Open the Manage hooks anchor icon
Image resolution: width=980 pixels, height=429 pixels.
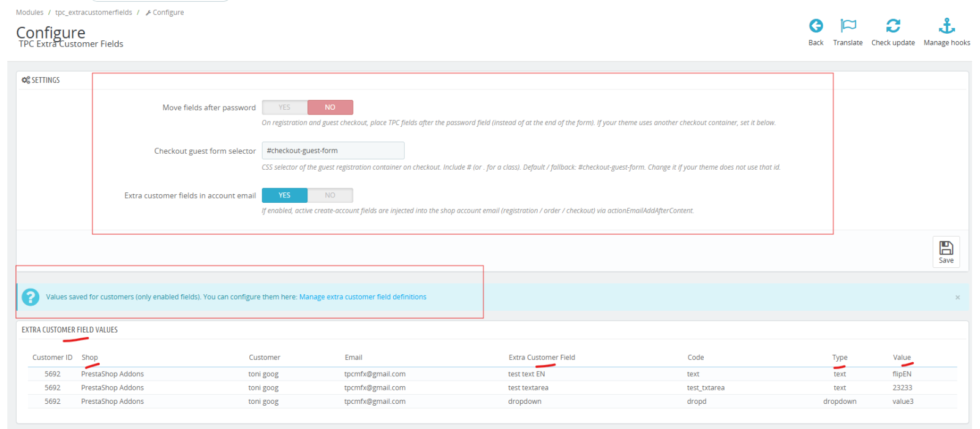tap(947, 26)
